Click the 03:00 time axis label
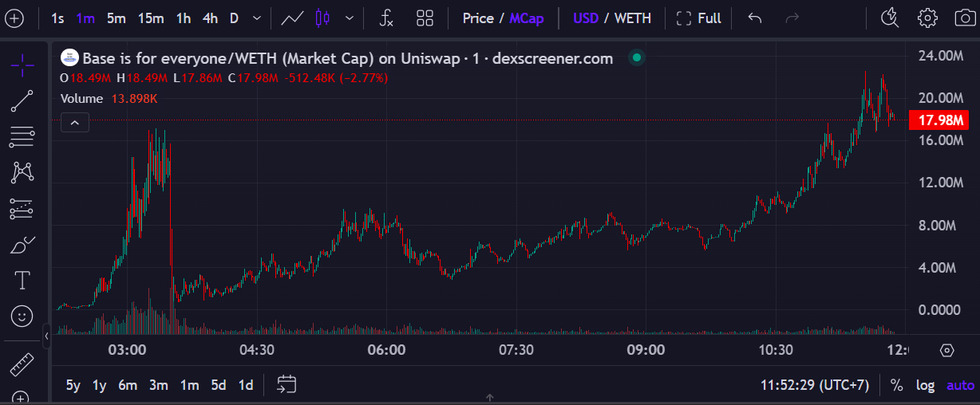The image size is (980, 405). pyautogui.click(x=128, y=350)
